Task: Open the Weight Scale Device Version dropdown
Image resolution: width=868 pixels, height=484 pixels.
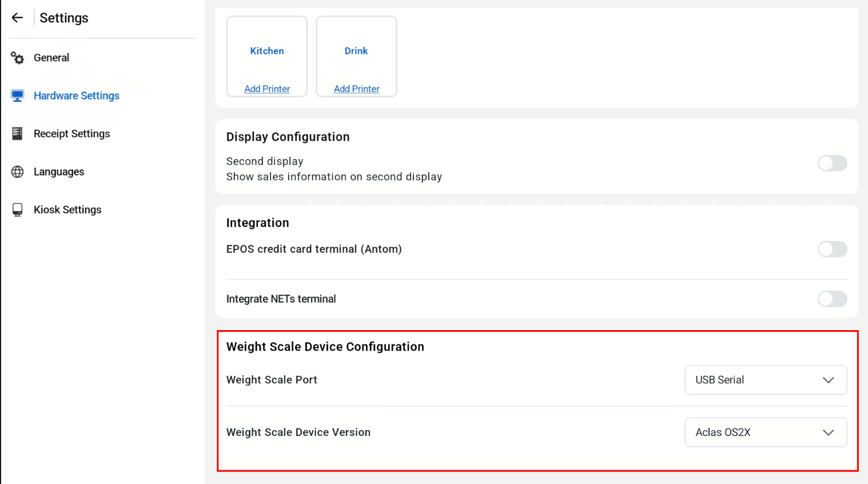Action: click(766, 433)
